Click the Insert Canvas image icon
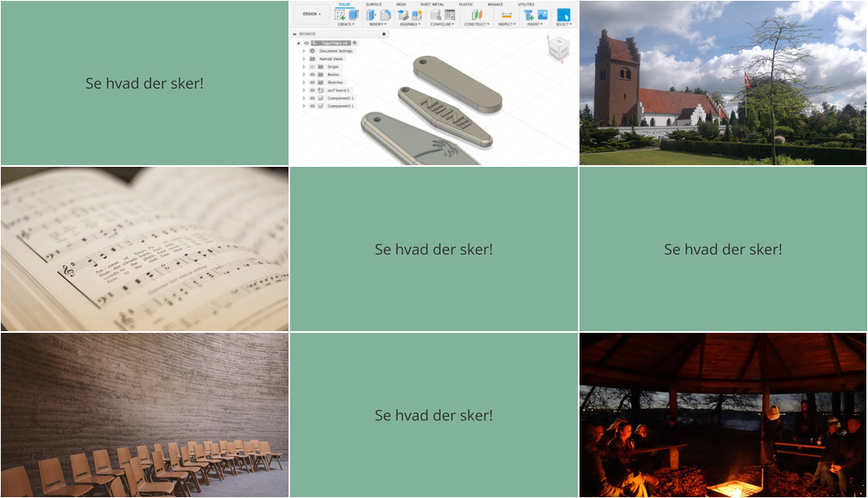This screenshot has height=498, width=868. click(x=542, y=15)
